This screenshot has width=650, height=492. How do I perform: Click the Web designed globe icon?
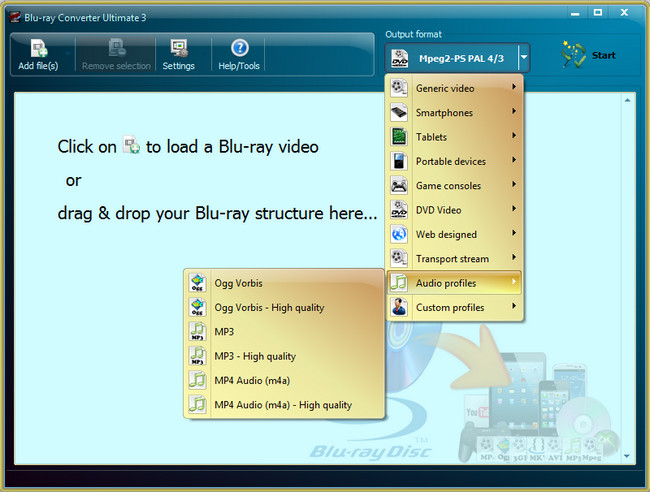(399, 234)
